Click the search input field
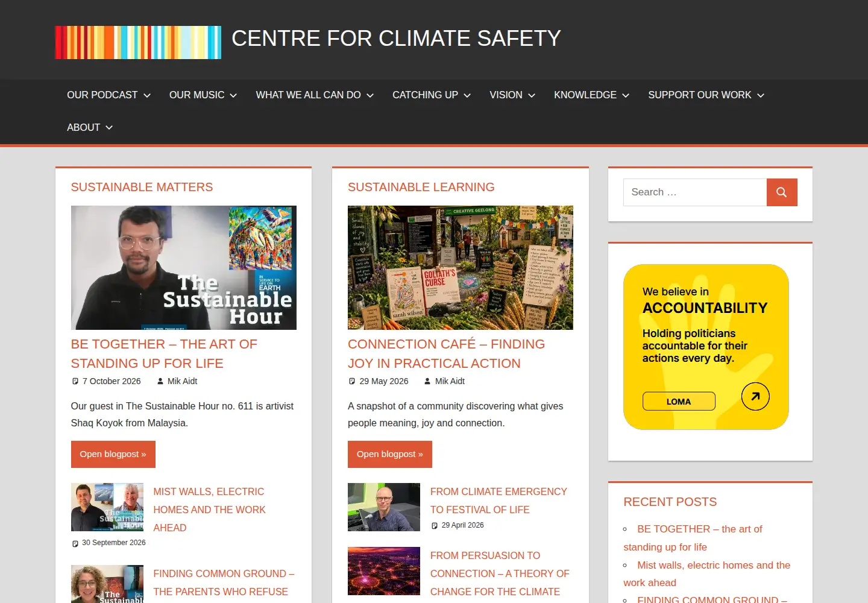Screen dimensions: 868x603 [695, 192]
